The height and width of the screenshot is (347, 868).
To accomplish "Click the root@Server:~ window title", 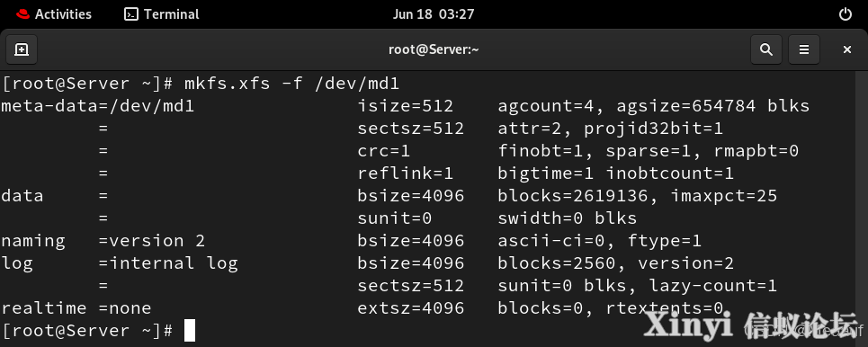I will tap(434, 49).
